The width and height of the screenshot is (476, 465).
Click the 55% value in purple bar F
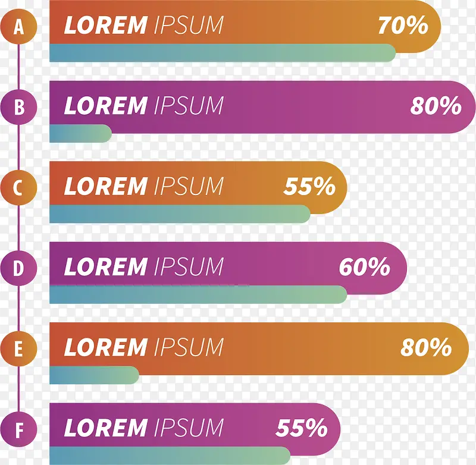coord(302,428)
